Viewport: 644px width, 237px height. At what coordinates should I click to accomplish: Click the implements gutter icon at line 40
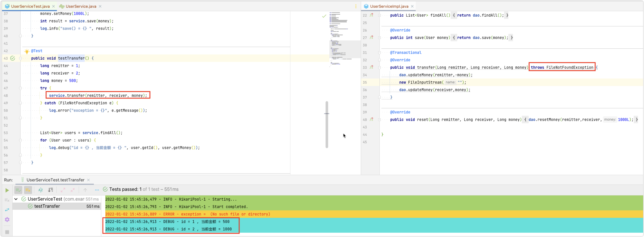[371, 119]
